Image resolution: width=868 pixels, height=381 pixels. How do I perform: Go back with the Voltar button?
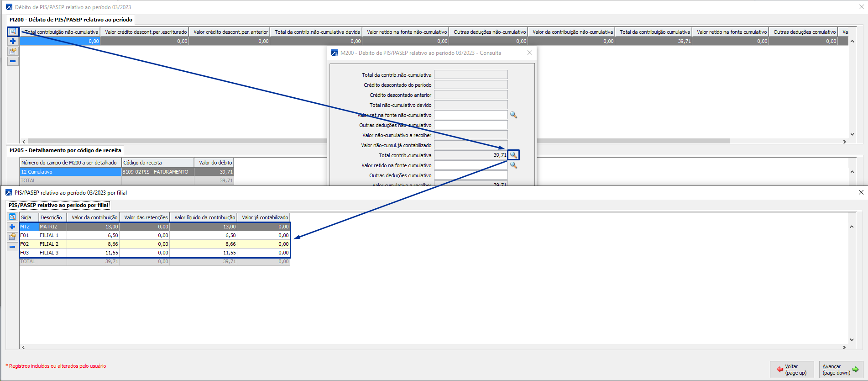point(791,370)
